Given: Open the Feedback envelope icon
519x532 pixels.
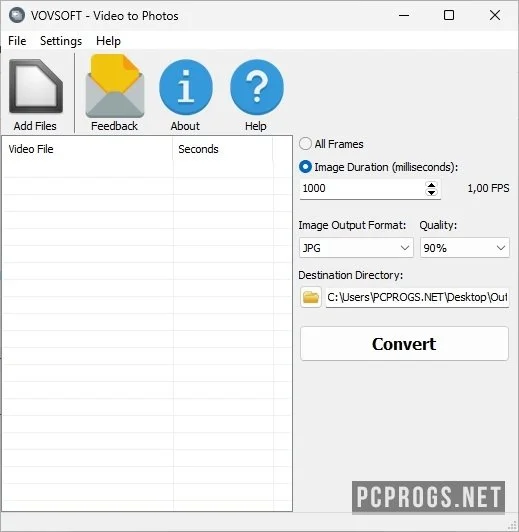Looking at the screenshot, I should pos(115,86).
